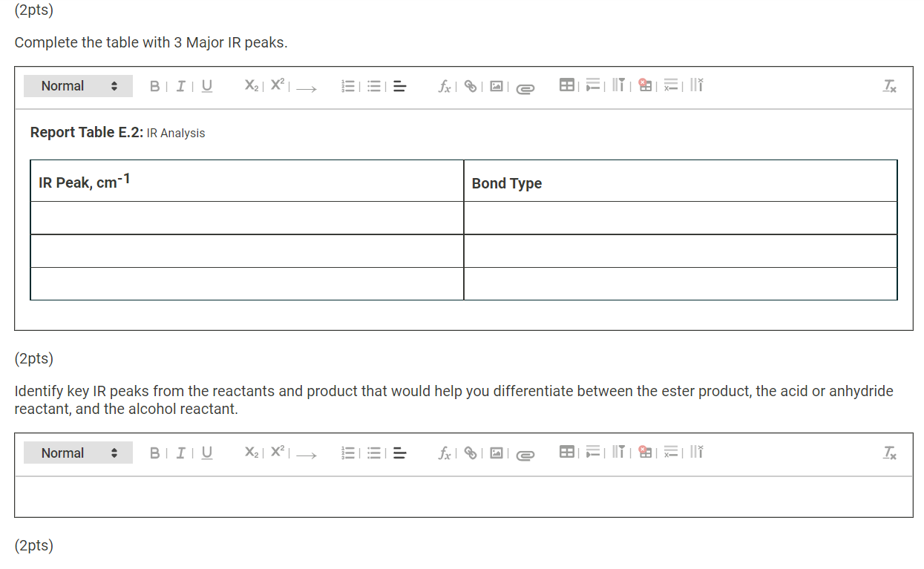
Task: Click the IR Analysis label link
Action: (176, 133)
